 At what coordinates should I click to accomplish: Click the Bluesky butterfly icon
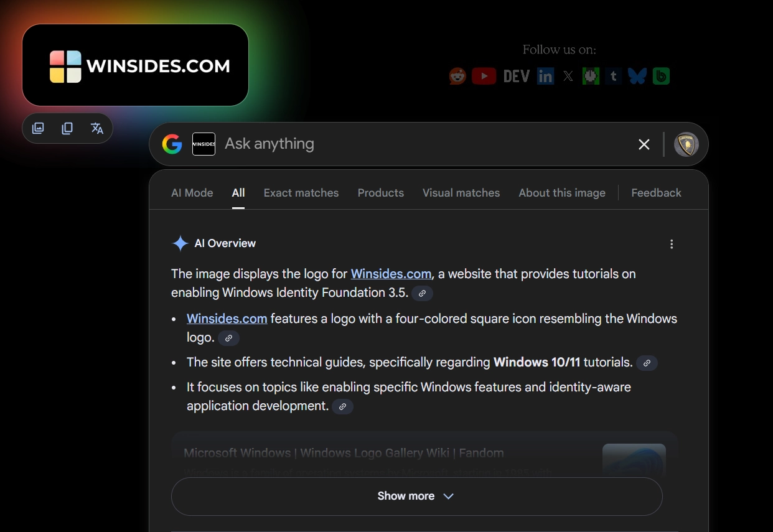point(637,75)
